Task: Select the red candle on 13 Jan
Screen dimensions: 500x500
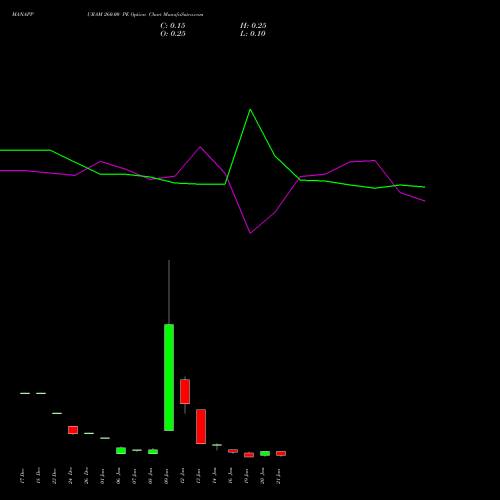Action: (201, 426)
